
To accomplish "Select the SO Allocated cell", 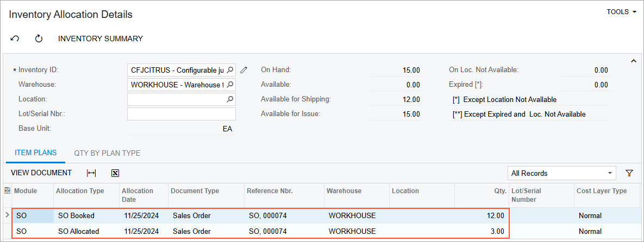I will (86, 231).
